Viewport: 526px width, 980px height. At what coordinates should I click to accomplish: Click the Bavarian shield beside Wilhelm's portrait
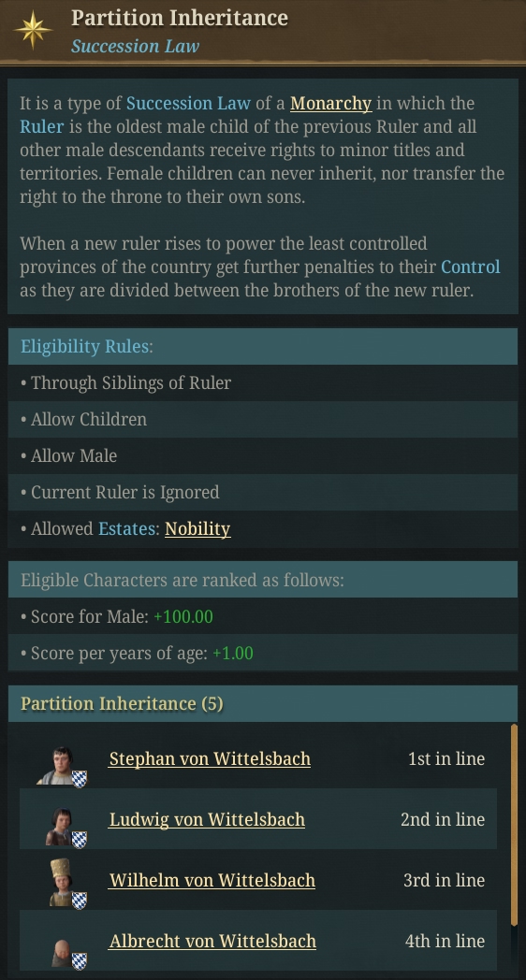click(x=80, y=900)
